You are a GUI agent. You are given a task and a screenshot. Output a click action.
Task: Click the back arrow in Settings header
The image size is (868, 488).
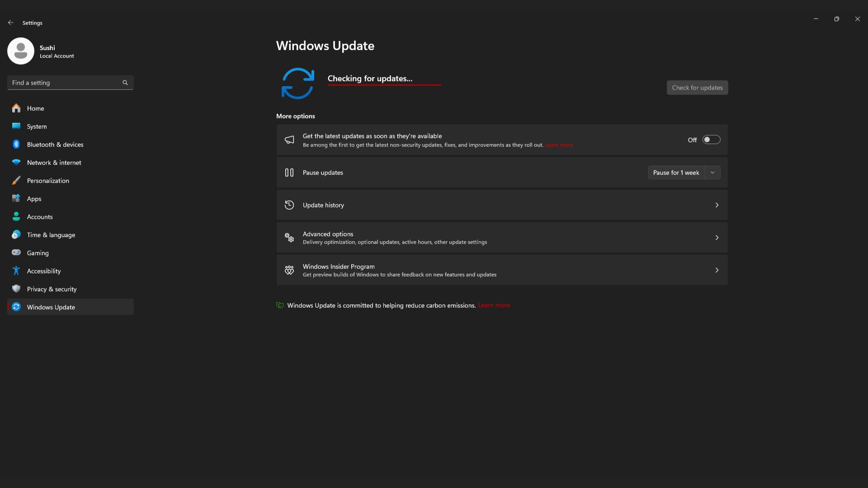(11, 23)
